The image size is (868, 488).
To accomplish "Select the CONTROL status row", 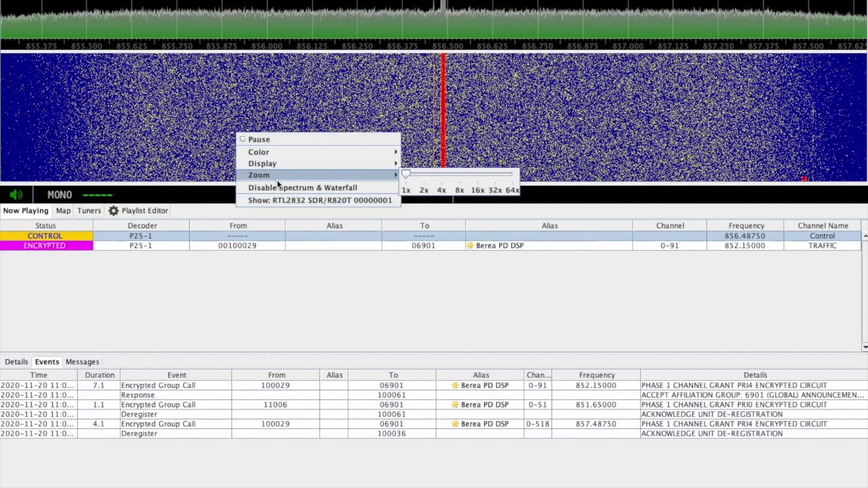I will pyautogui.click(x=431, y=236).
